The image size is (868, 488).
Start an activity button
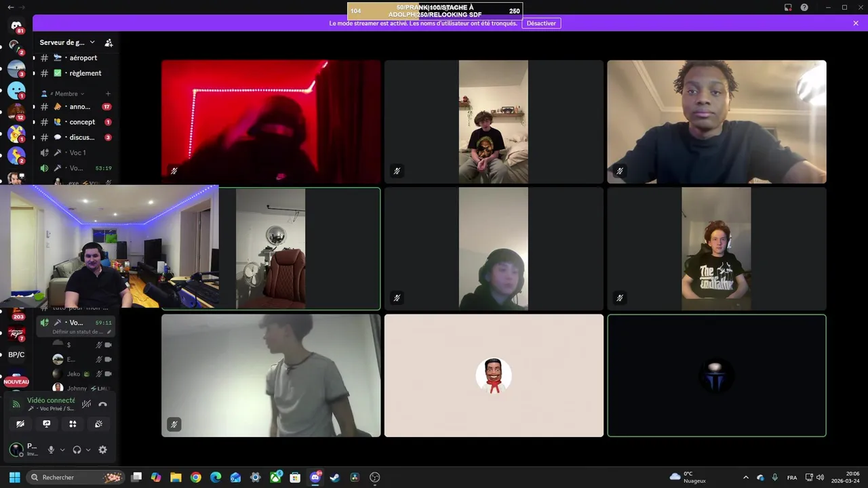tap(73, 424)
